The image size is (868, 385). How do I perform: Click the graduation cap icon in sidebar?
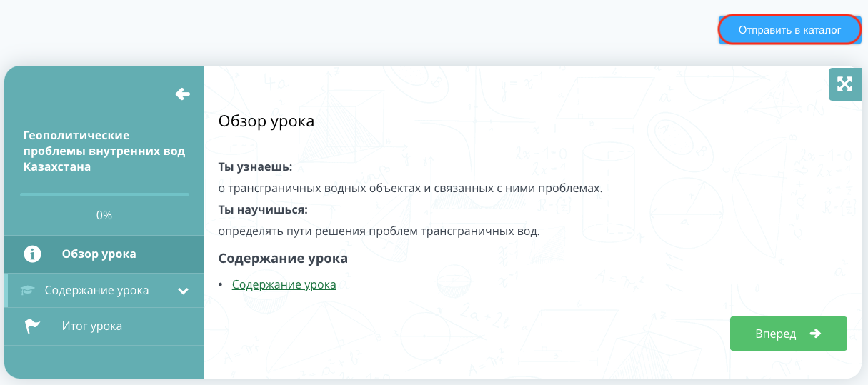click(28, 291)
